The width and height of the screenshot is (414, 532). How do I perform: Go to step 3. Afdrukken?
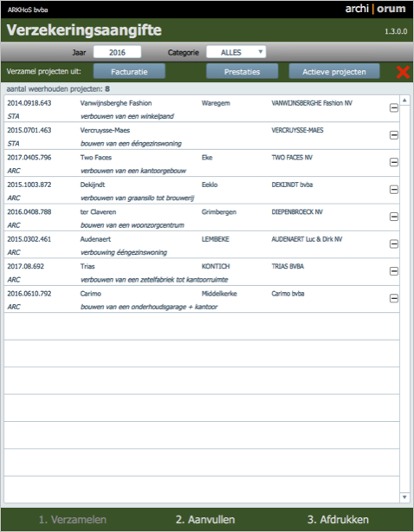coord(338,520)
